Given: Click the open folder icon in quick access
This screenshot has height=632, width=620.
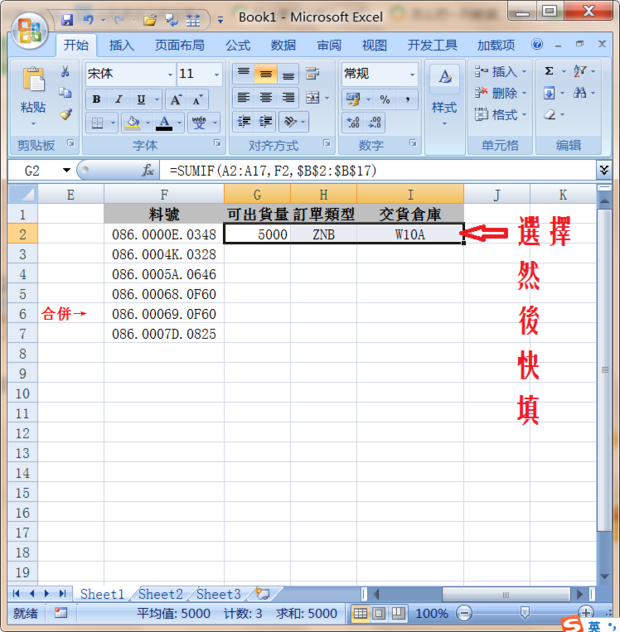Looking at the screenshot, I should [x=150, y=19].
